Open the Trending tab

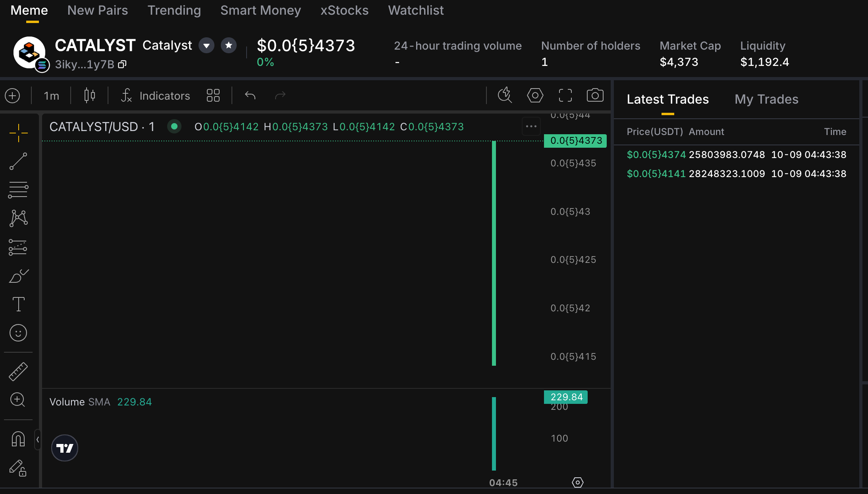tap(174, 10)
